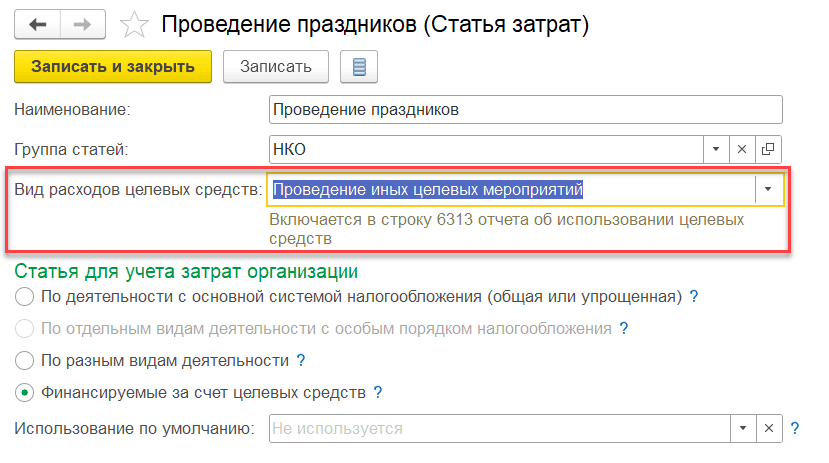Open the report list icon next to Записать

coord(359,67)
